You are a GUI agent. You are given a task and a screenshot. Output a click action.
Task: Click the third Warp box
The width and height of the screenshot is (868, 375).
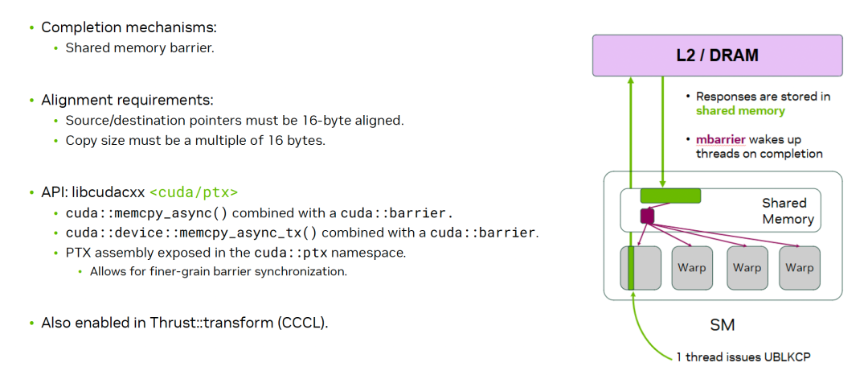[747, 268]
